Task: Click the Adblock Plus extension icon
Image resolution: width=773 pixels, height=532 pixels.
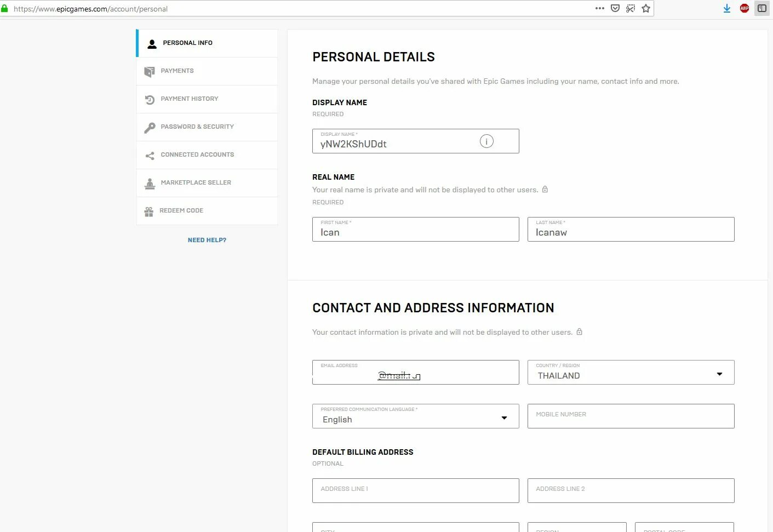Action: pyautogui.click(x=745, y=8)
